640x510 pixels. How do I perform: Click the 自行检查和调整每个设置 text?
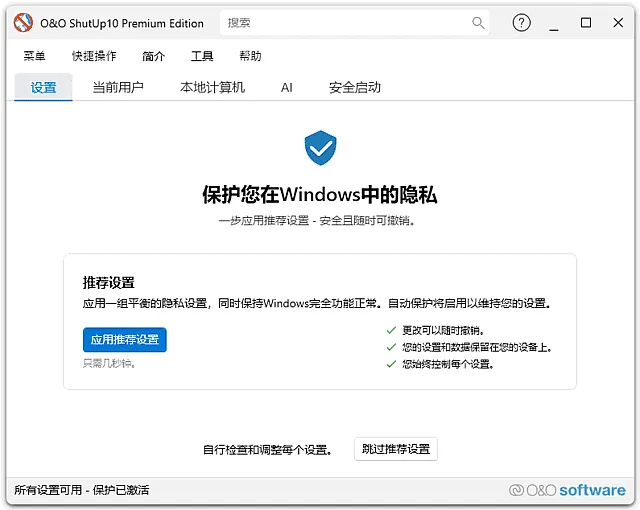click(267, 450)
